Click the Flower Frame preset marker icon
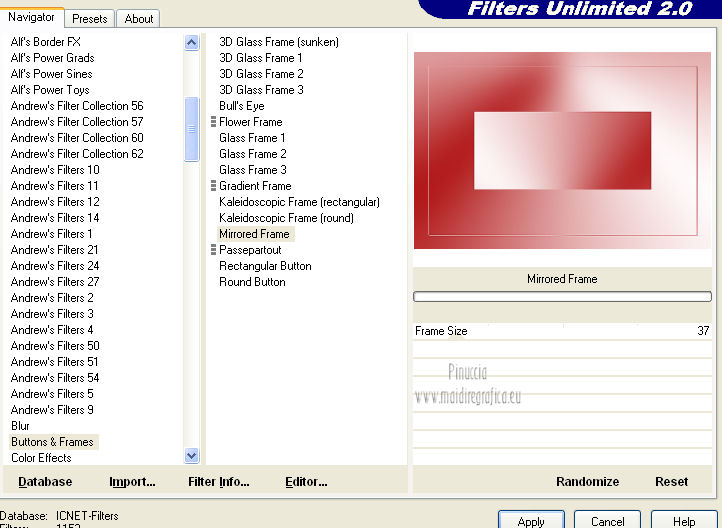Screen dimensions: 722x528 [x=213, y=122]
